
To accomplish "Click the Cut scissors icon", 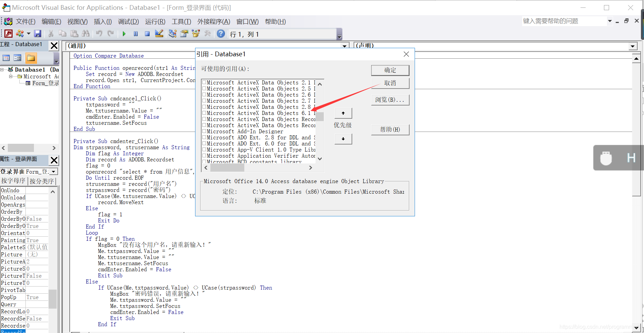I will click(51, 34).
